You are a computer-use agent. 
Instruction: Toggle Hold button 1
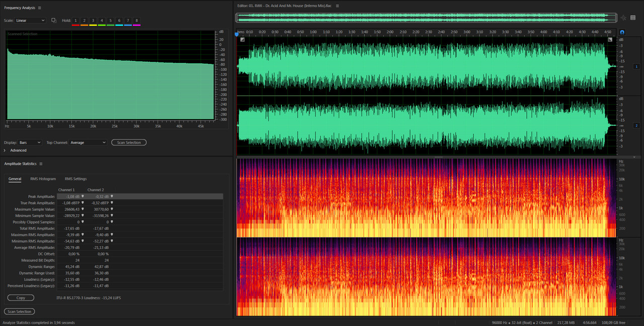click(76, 20)
